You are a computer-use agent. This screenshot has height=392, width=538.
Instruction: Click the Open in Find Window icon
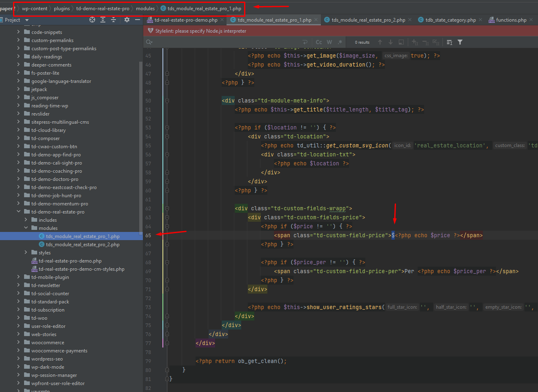click(401, 42)
